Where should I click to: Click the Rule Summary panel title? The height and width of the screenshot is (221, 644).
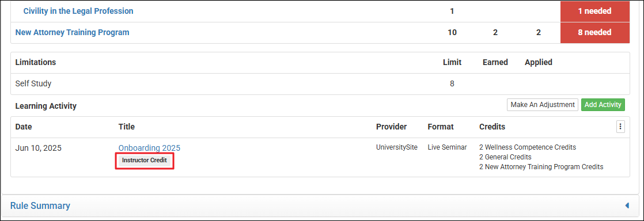(x=40, y=205)
